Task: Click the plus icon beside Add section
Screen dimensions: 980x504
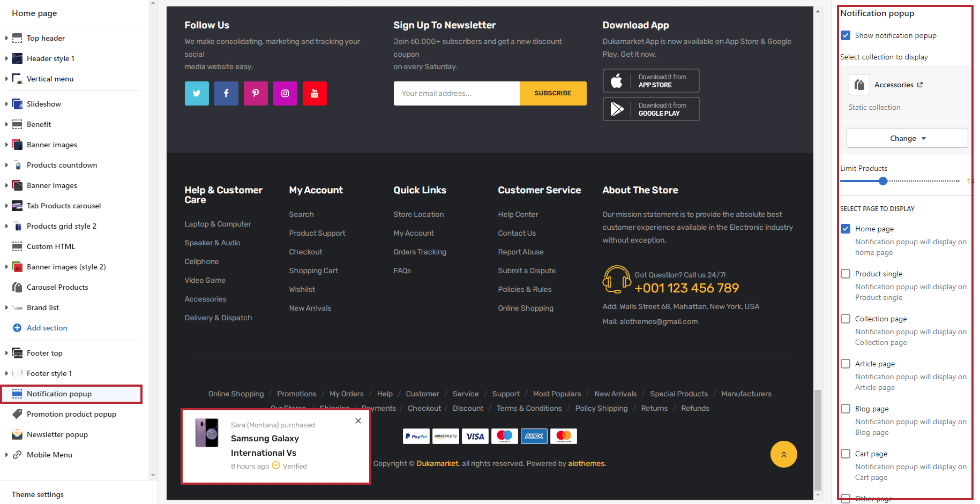Action: 17,328
